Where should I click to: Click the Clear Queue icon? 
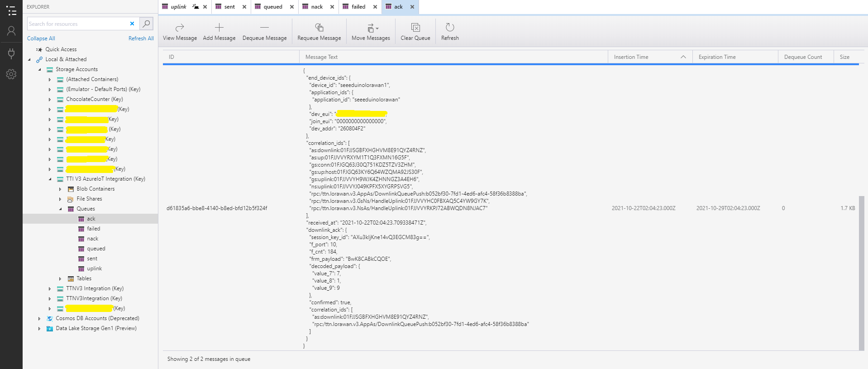coord(415,28)
